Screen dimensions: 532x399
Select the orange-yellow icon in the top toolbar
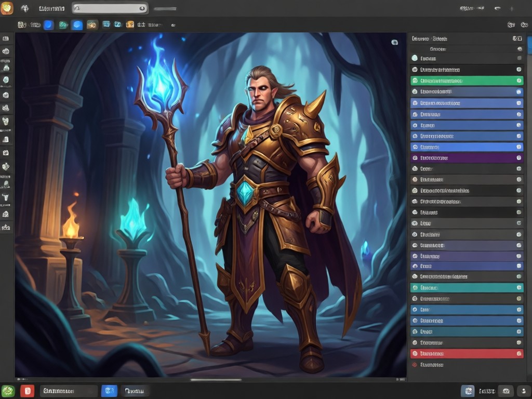(x=130, y=24)
